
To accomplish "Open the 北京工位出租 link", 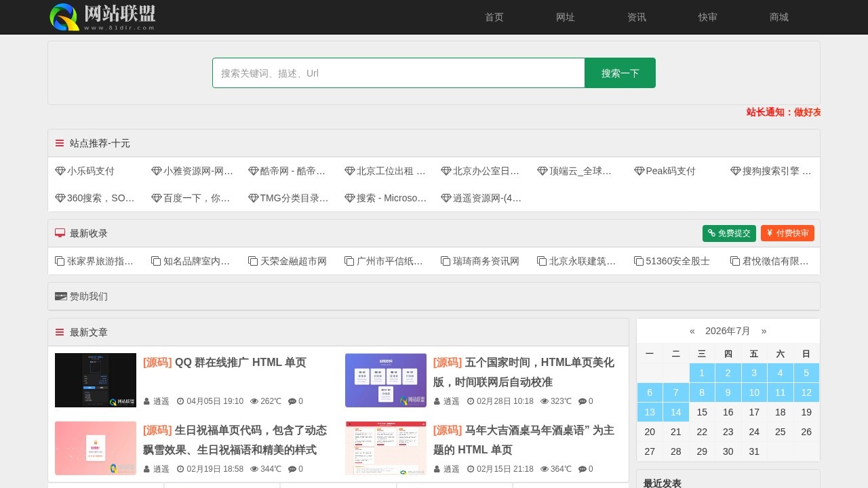I will 385,171.
